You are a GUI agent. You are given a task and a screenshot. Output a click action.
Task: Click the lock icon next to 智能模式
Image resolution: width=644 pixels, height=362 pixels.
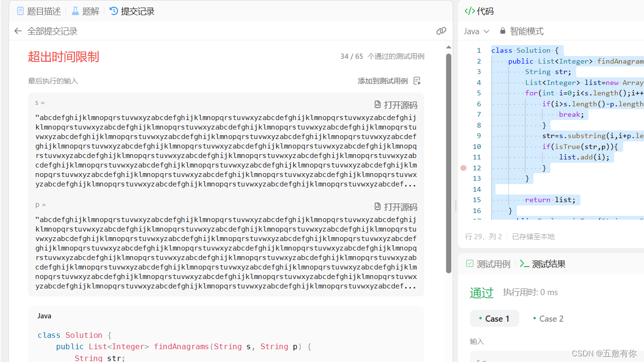point(503,30)
